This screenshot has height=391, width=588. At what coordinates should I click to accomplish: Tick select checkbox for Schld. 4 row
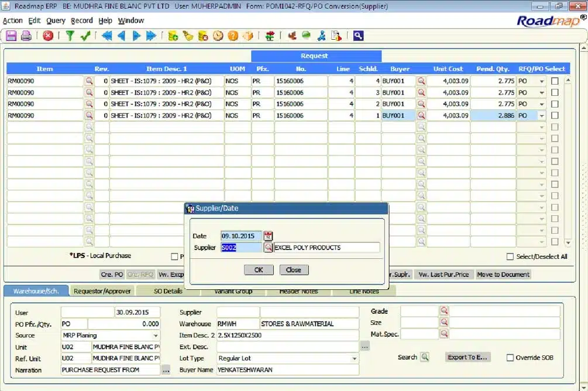(555, 81)
